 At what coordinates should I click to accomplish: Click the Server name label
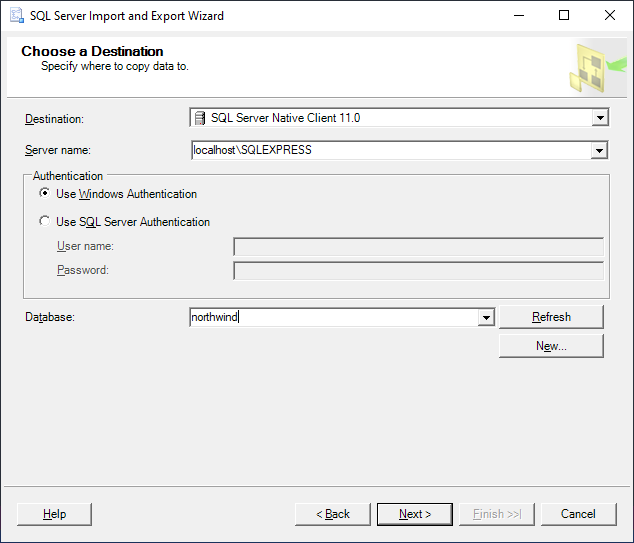tap(58, 150)
